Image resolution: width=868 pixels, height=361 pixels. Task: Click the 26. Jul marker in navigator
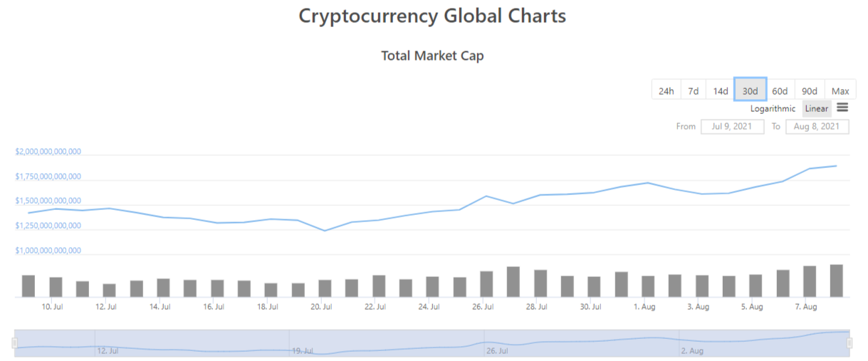click(497, 351)
